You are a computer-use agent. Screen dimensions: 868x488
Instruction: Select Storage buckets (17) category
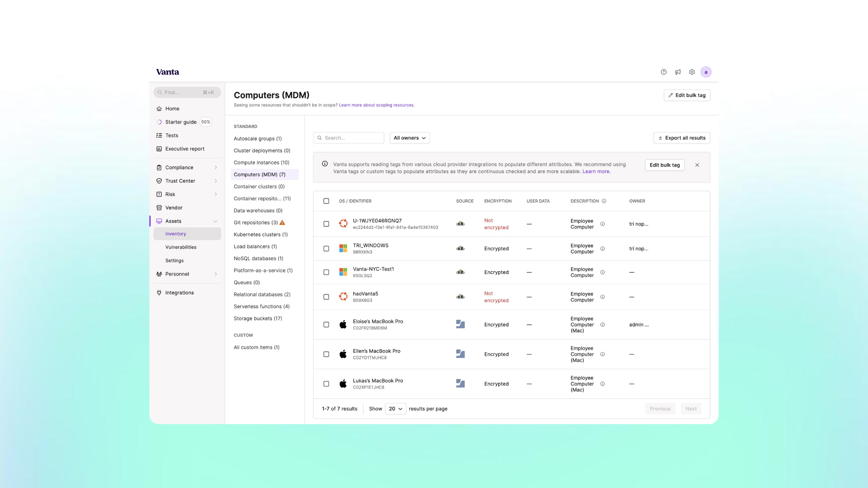258,318
